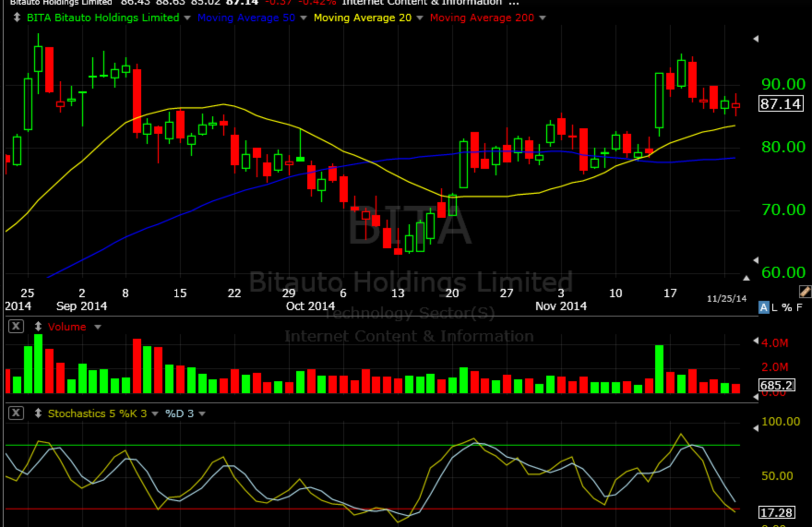Toggle the % scale mode

787,307
